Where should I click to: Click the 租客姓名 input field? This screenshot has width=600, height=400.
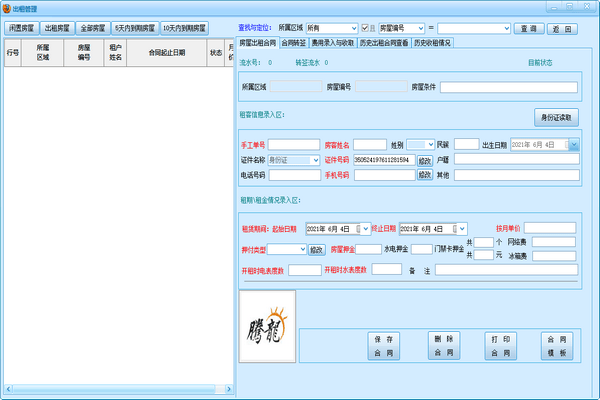point(369,145)
